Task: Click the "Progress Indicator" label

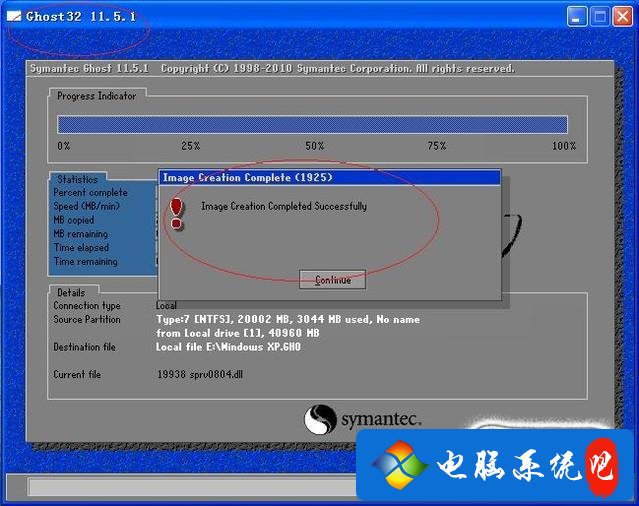Action: click(x=97, y=96)
